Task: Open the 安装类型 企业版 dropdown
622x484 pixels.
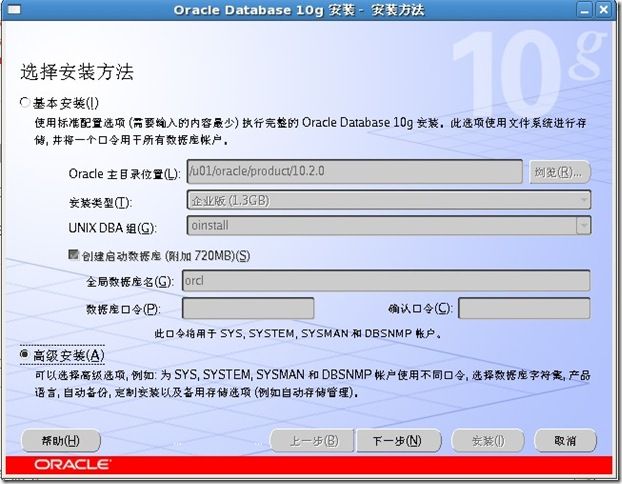Action: [x=389, y=200]
